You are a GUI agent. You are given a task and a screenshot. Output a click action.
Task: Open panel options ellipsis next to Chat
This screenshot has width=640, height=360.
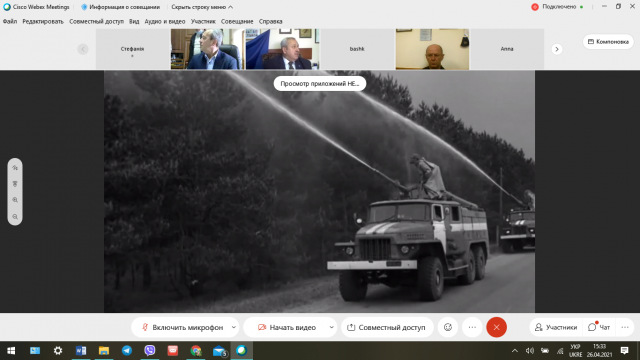pyautogui.click(x=625, y=327)
